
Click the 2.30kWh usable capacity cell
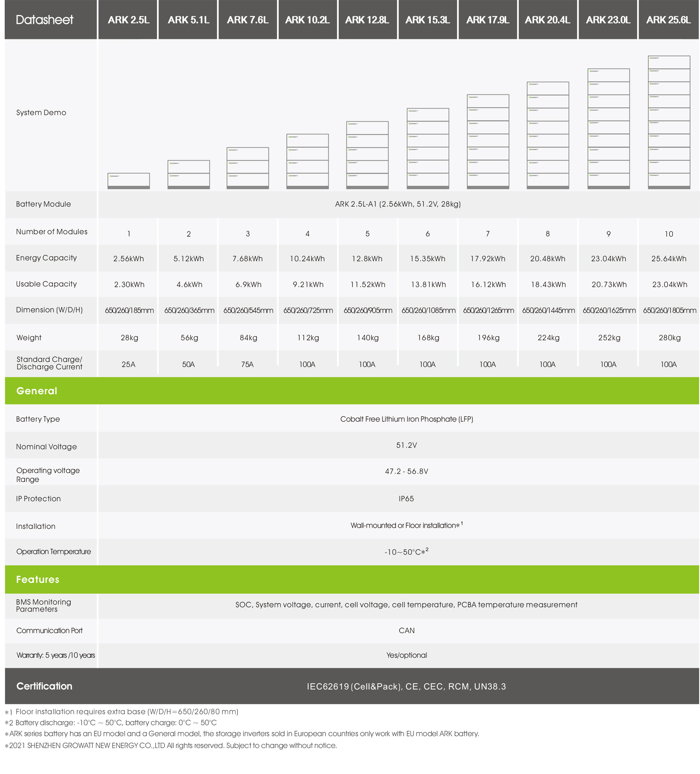pos(129,284)
